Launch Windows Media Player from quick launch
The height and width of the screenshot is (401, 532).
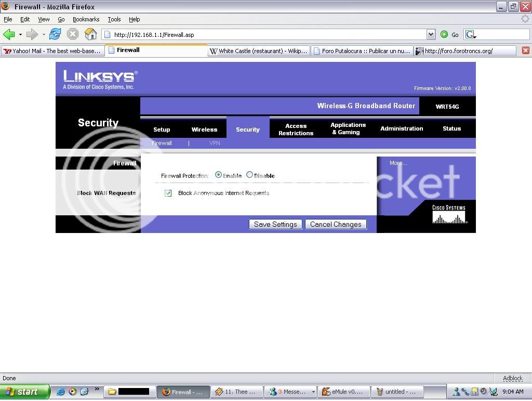point(72,392)
